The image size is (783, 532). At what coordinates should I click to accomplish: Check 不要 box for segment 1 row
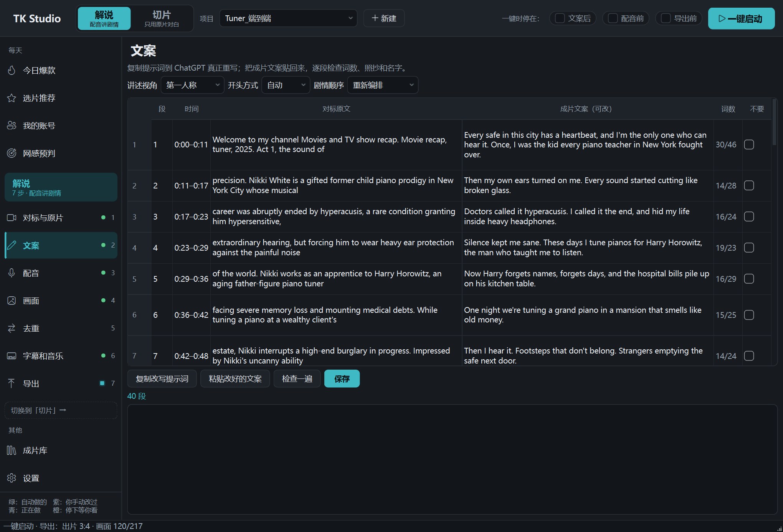(749, 145)
